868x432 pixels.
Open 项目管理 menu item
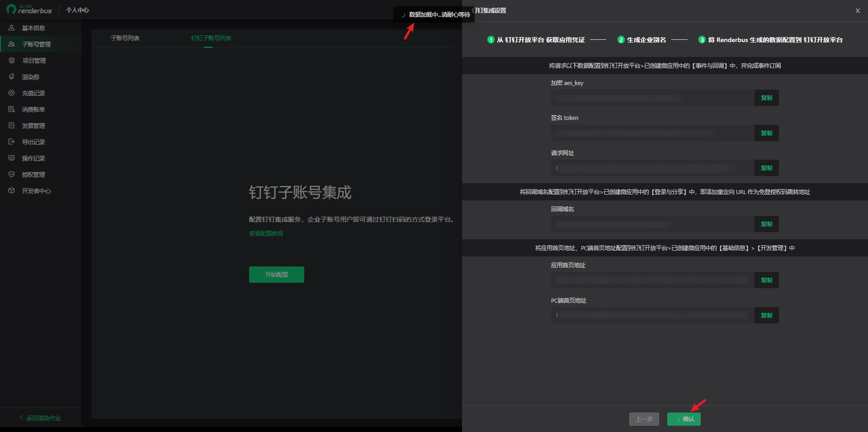click(41, 61)
